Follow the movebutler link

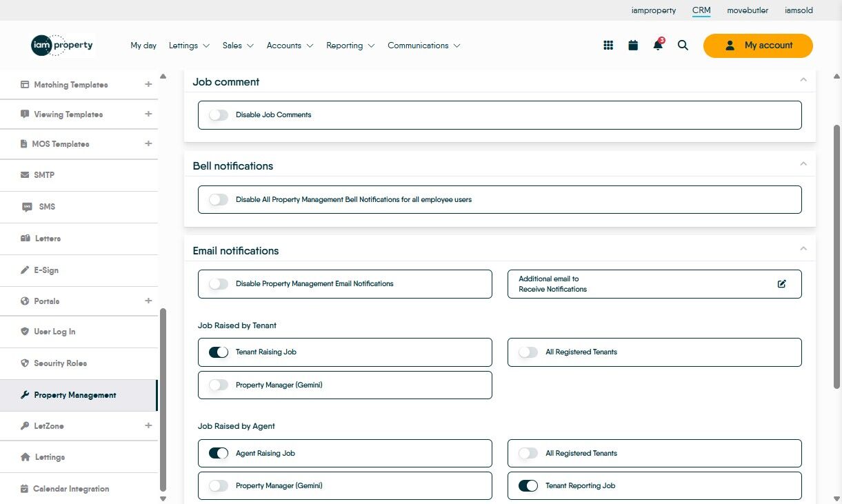tap(748, 10)
